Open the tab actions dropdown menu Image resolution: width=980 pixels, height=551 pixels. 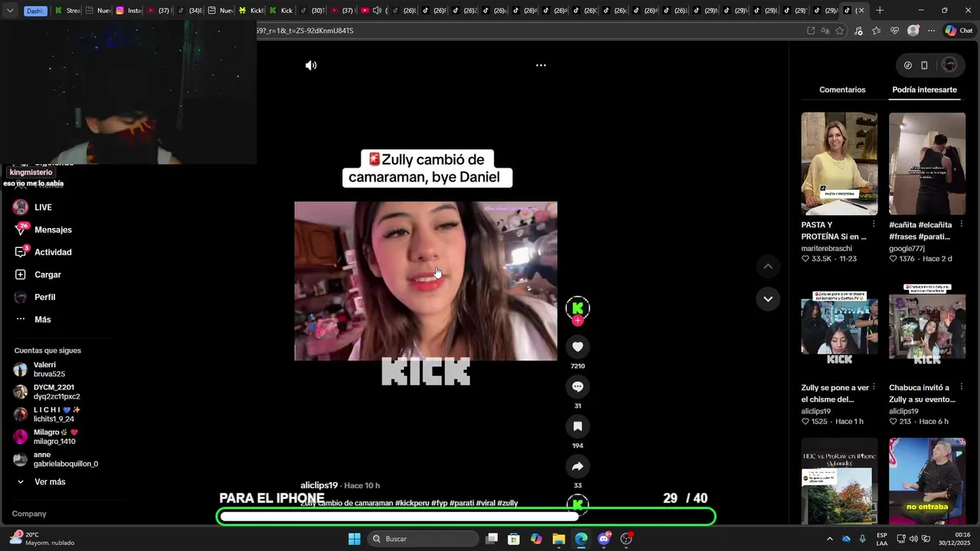point(9,11)
